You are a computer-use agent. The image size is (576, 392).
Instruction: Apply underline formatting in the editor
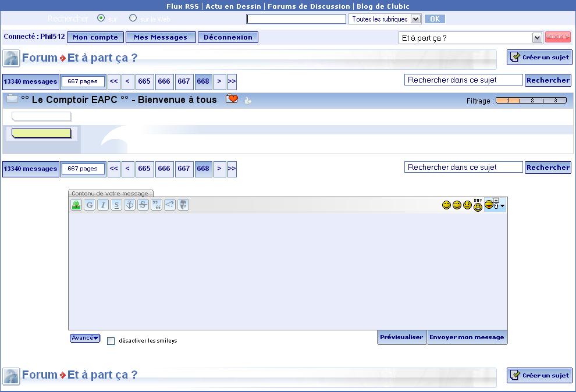116,205
